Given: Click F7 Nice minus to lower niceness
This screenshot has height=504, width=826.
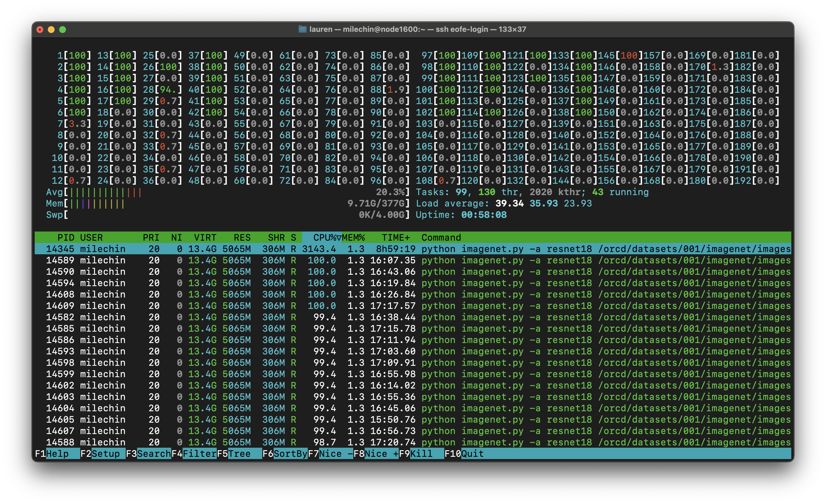Looking at the screenshot, I should [336, 453].
